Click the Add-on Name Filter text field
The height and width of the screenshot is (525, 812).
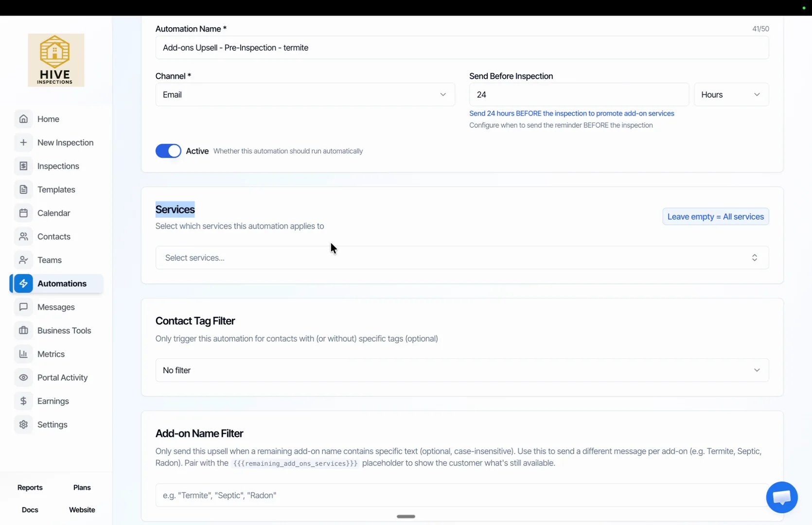tap(462, 495)
